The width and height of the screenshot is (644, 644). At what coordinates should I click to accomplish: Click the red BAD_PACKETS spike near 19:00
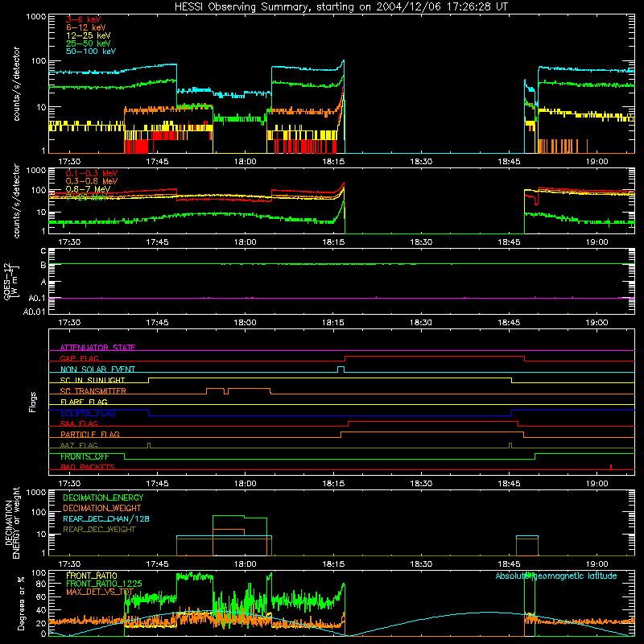611,467
